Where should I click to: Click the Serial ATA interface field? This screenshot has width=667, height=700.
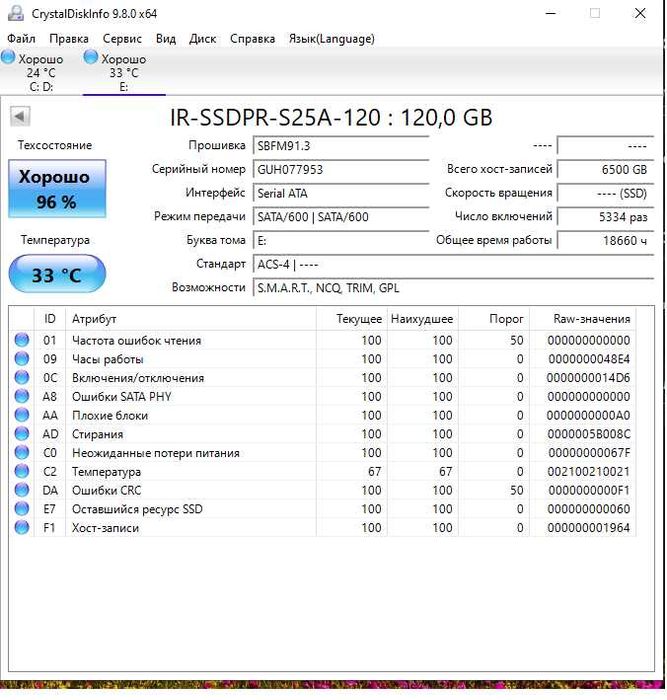[x=341, y=193]
